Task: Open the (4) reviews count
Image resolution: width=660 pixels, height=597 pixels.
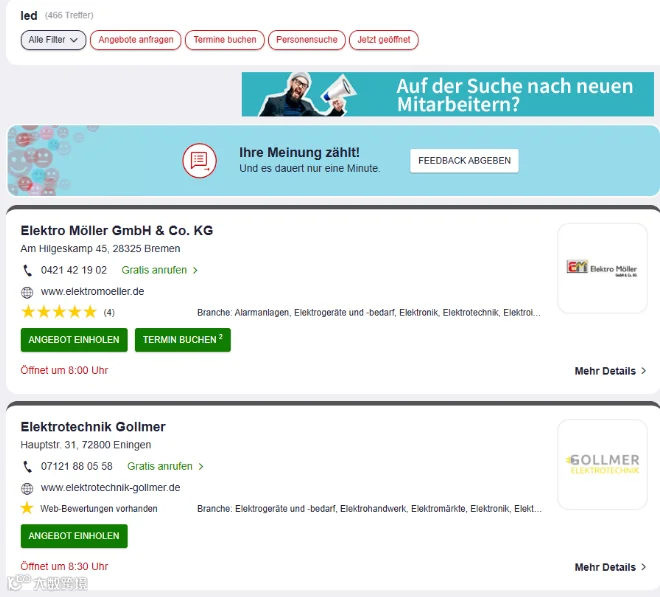Action: [109, 312]
